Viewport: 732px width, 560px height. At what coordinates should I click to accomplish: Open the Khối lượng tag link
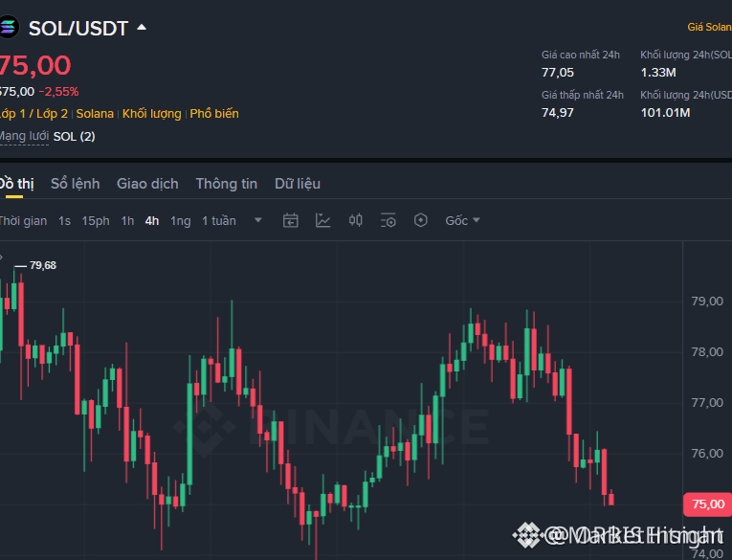[x=152, y=114]
